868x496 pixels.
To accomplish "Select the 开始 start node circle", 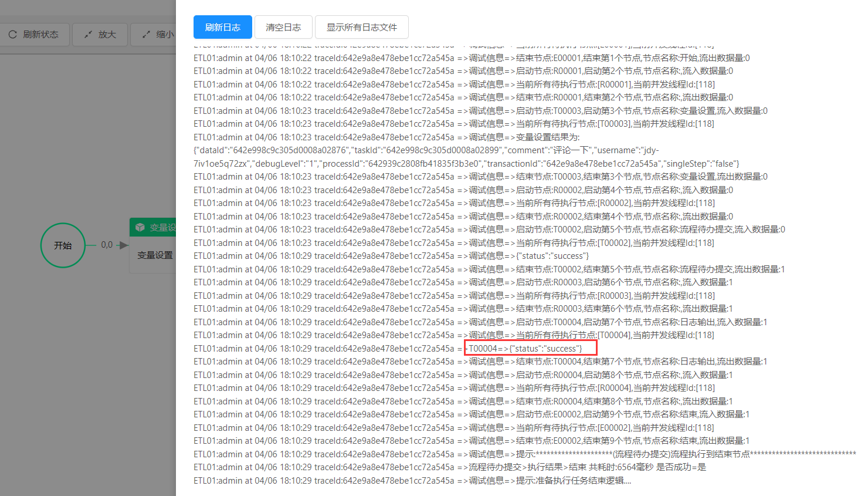I will [63, 245].
